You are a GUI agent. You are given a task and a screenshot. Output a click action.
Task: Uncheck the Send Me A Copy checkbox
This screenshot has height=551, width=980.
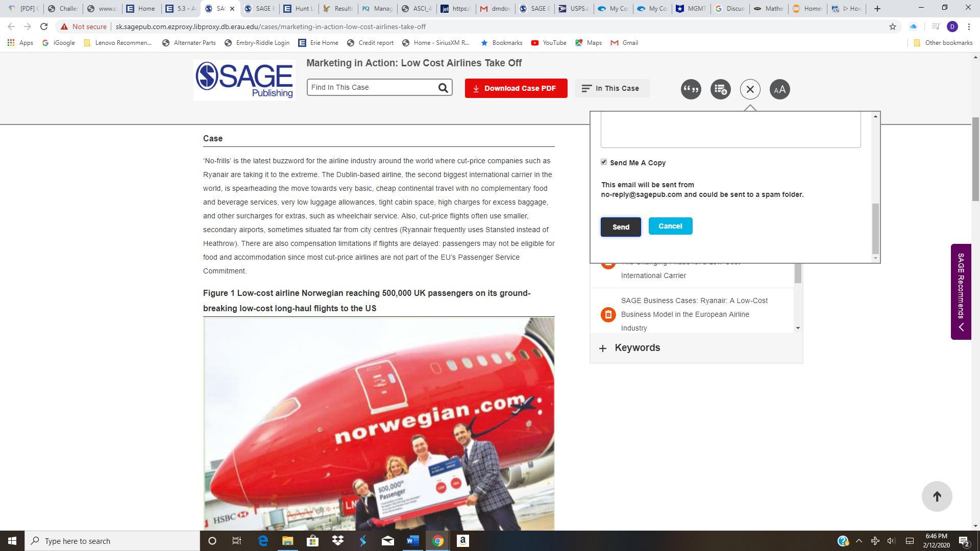[x=604, y=162]
